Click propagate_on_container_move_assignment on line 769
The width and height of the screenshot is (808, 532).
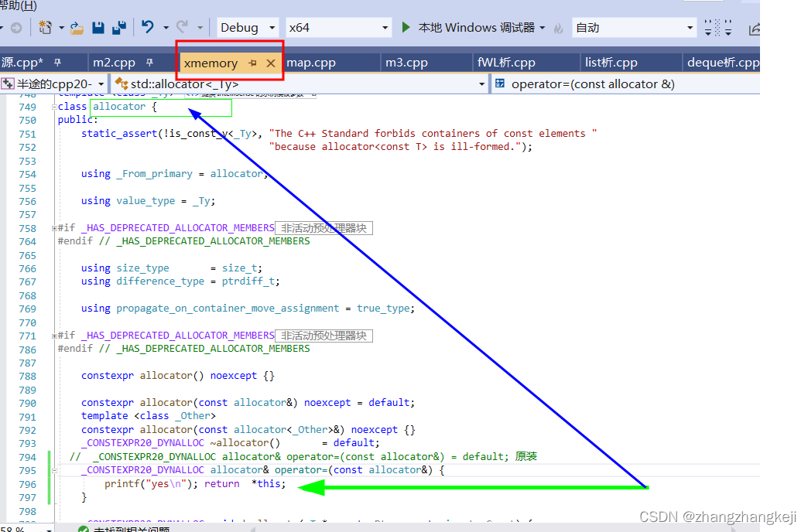[228, 309]
